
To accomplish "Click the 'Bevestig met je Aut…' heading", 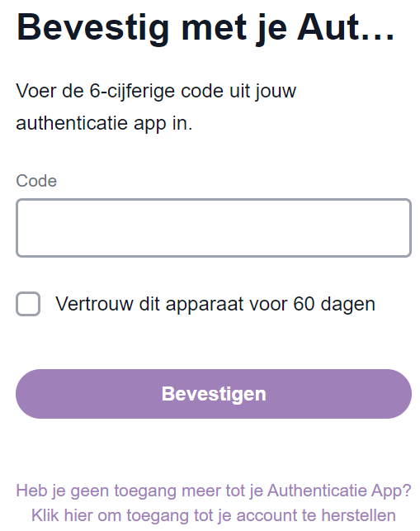I will pyautogui.click(x=205, y=28).
